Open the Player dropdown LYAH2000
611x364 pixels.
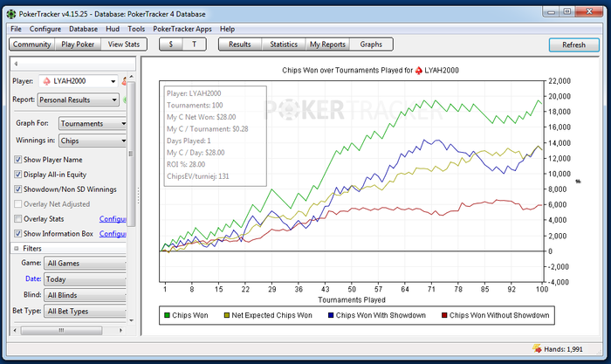78,81
